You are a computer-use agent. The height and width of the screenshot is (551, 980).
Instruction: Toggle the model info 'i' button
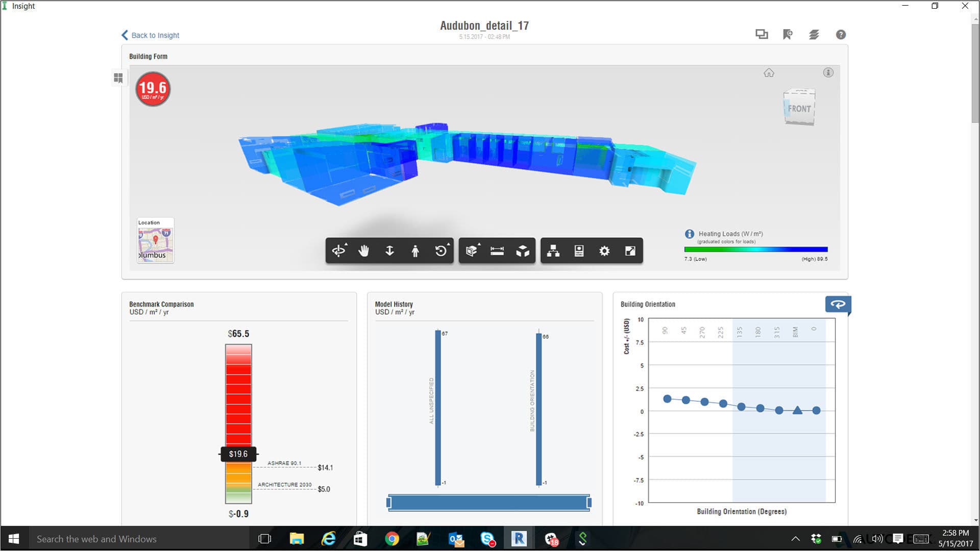pyautogui.click(x=828, y=72)
